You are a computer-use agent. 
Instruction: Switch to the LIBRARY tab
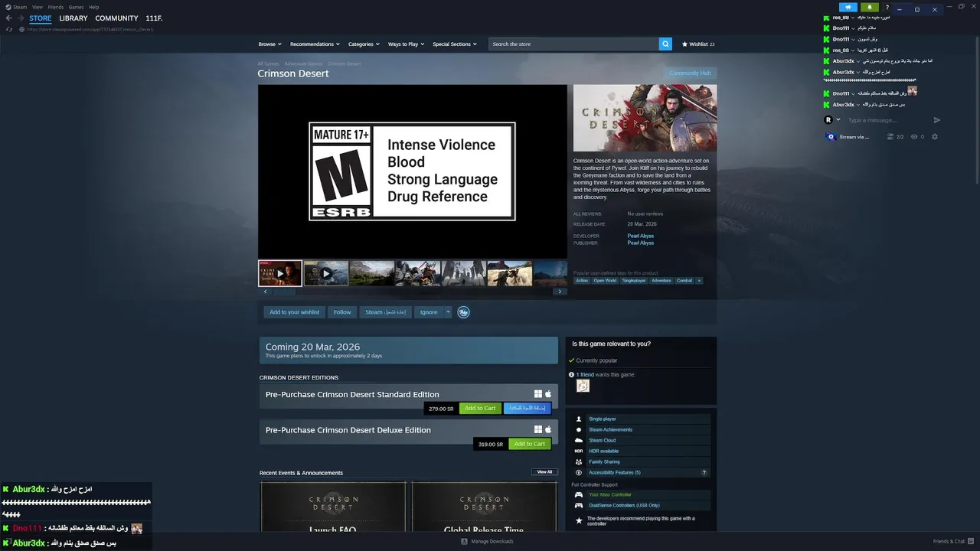73,18
